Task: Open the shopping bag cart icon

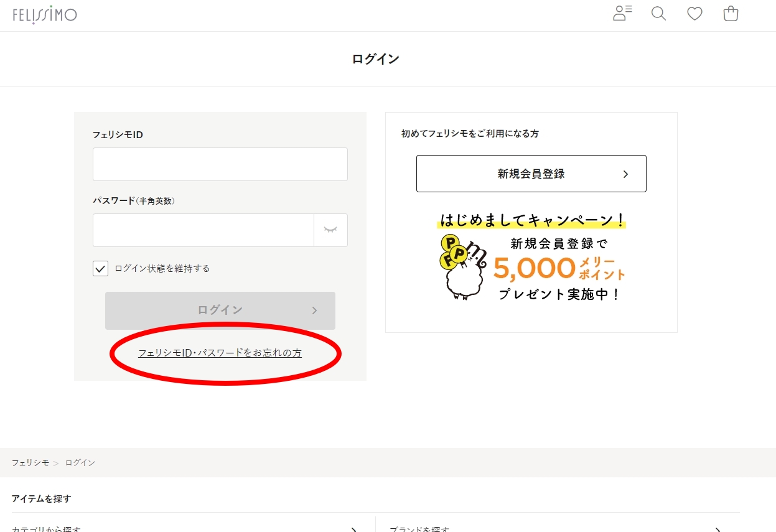Action: click(731, 13)
